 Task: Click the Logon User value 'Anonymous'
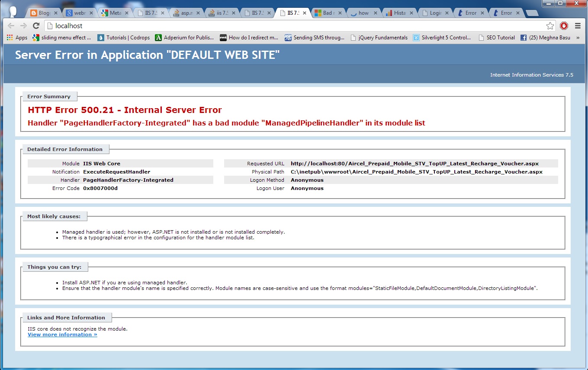point(307,188)
